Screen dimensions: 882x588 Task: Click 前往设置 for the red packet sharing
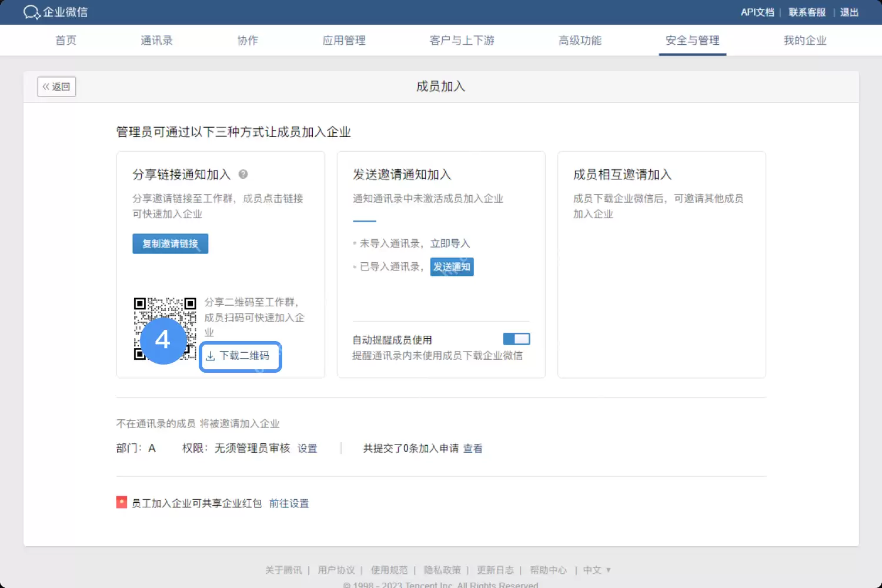coord(289,503)
